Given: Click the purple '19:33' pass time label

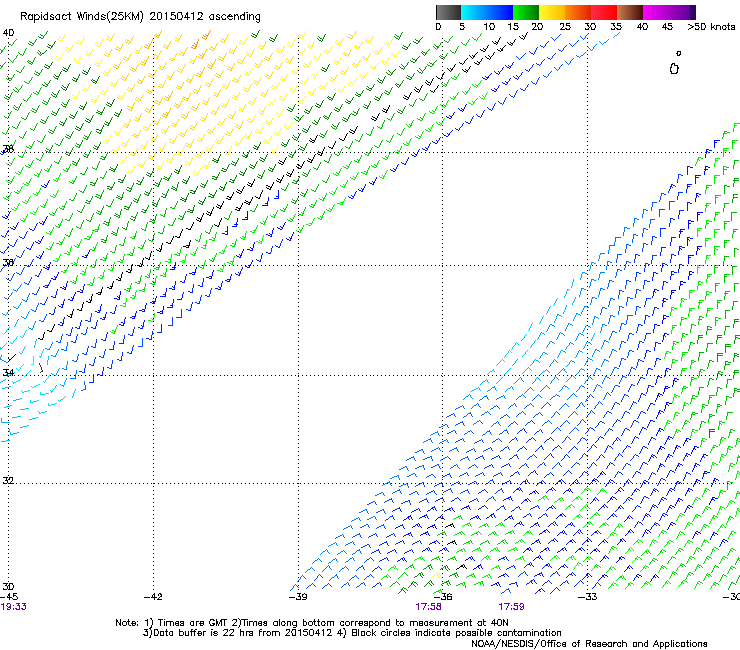Looking at the screenshot, I should click(x=13, y=607).
